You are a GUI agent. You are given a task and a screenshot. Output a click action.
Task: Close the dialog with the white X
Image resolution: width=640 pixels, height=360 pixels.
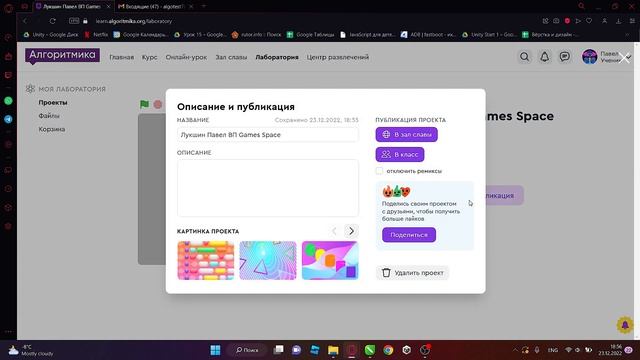tap(624, 59)
